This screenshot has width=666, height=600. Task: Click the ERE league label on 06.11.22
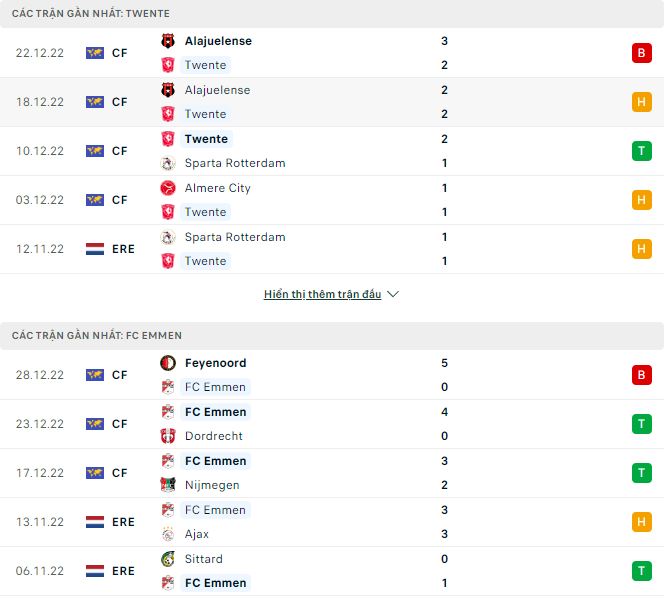coord(123,571)
